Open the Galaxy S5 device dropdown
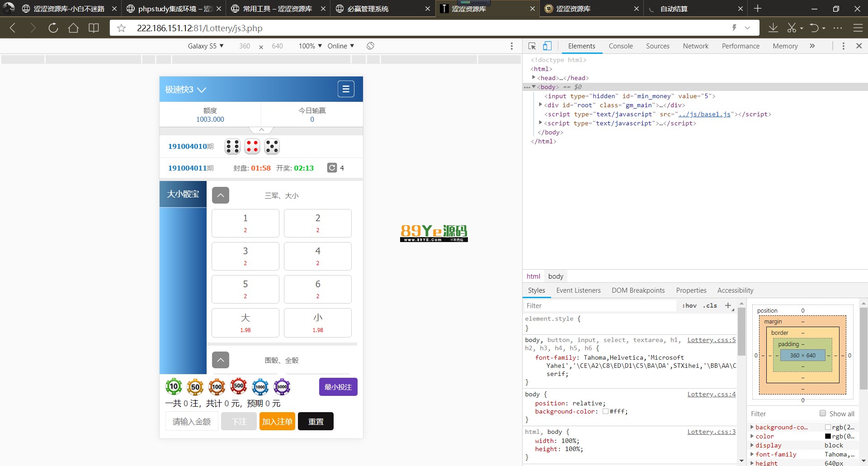The width and height of the screenshot is (868, 466). click(206, 46)
